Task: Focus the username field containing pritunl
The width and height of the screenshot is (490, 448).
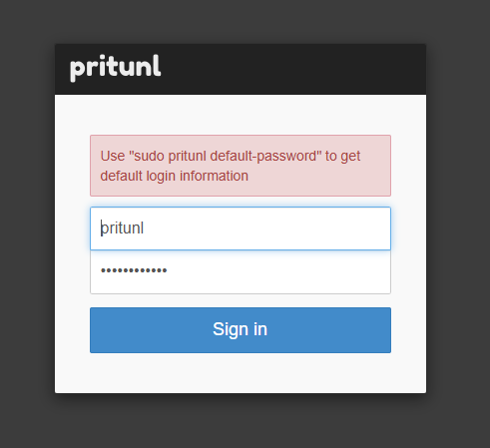Action: (x=241, y=228)
